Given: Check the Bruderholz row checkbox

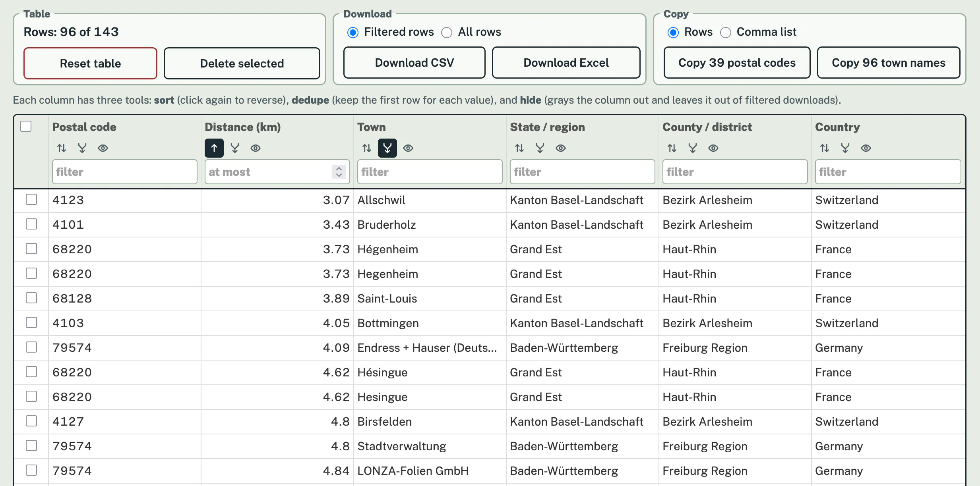Looking at the screenshot, I should pyautogui.click(x=31, y=224).
